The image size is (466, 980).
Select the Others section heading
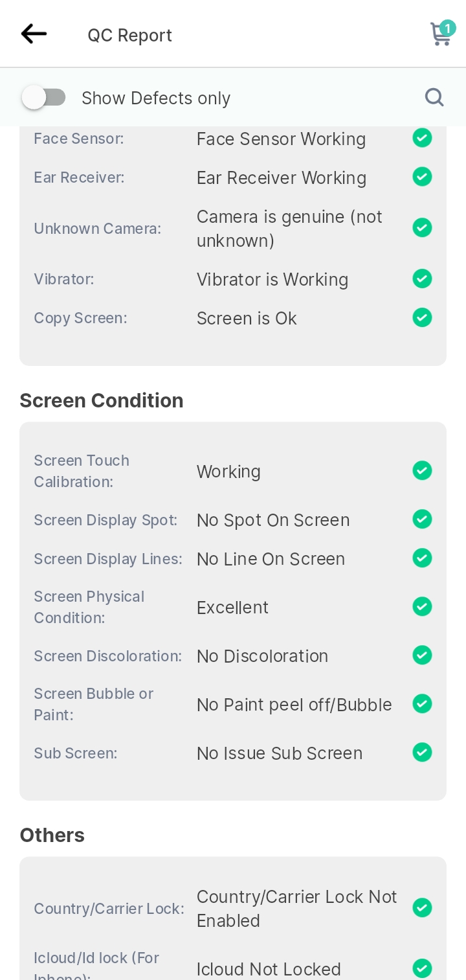click(x=52, y=835)
